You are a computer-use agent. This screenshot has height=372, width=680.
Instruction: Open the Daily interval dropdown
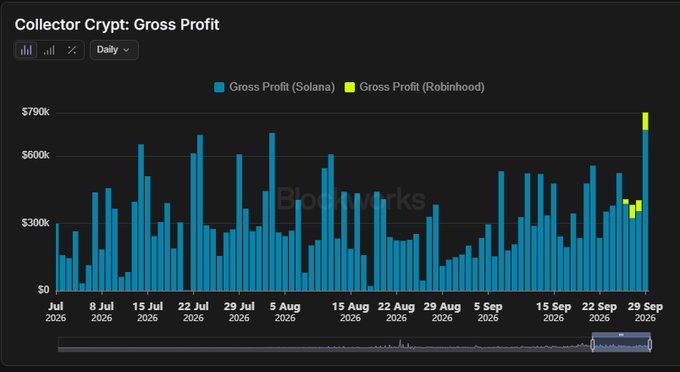114,50
